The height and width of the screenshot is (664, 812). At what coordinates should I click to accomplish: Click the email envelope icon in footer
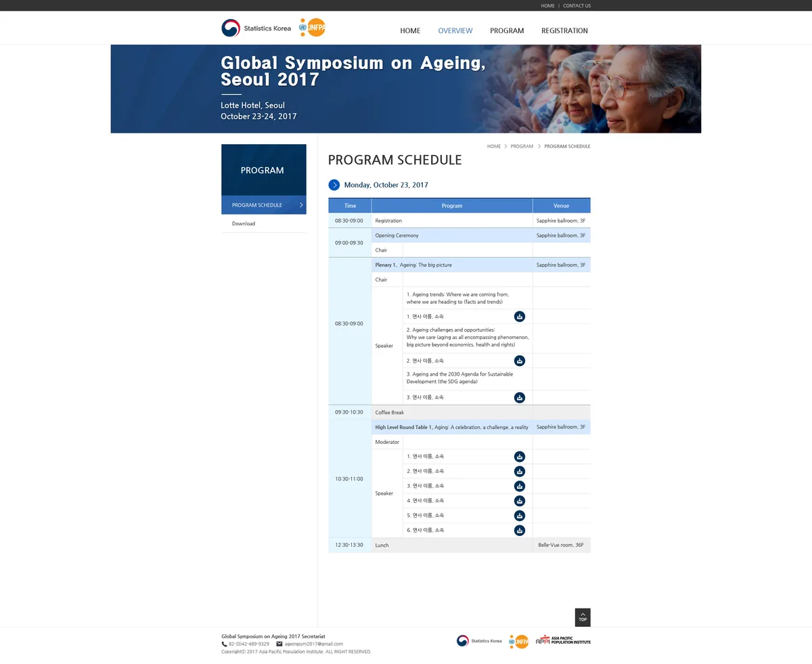click(279, 644)
